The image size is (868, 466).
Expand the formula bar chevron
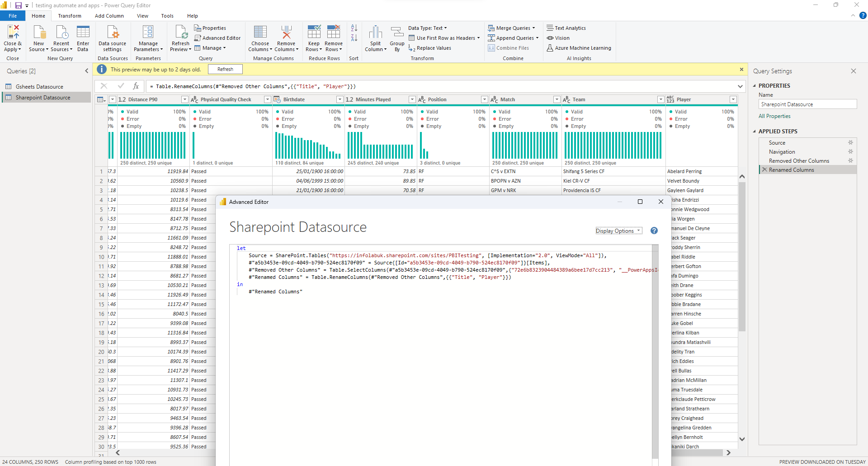(740, 86)
